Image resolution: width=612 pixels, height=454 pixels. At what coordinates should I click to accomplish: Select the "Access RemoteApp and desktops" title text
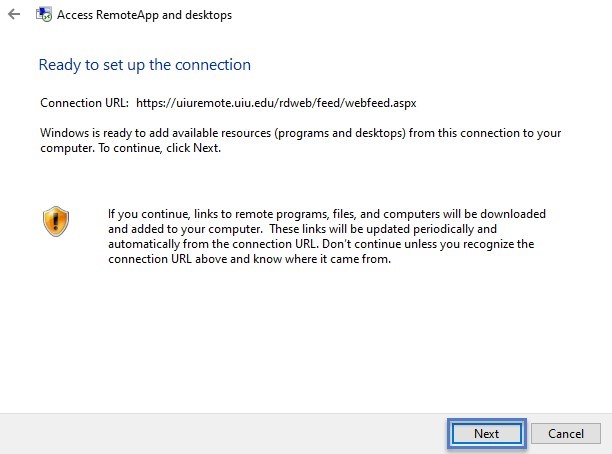144,15
